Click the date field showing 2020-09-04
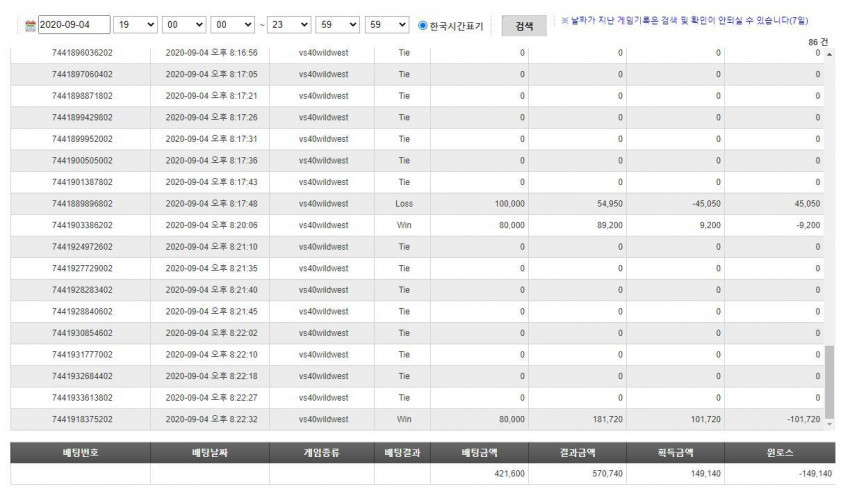 pos(74,24)
